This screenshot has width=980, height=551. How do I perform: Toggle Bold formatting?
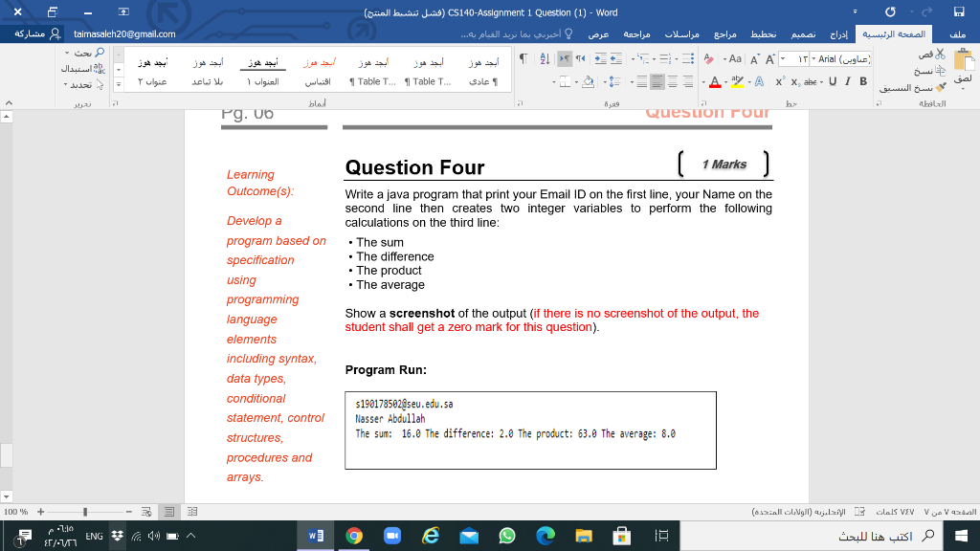(x=862, y=81)
